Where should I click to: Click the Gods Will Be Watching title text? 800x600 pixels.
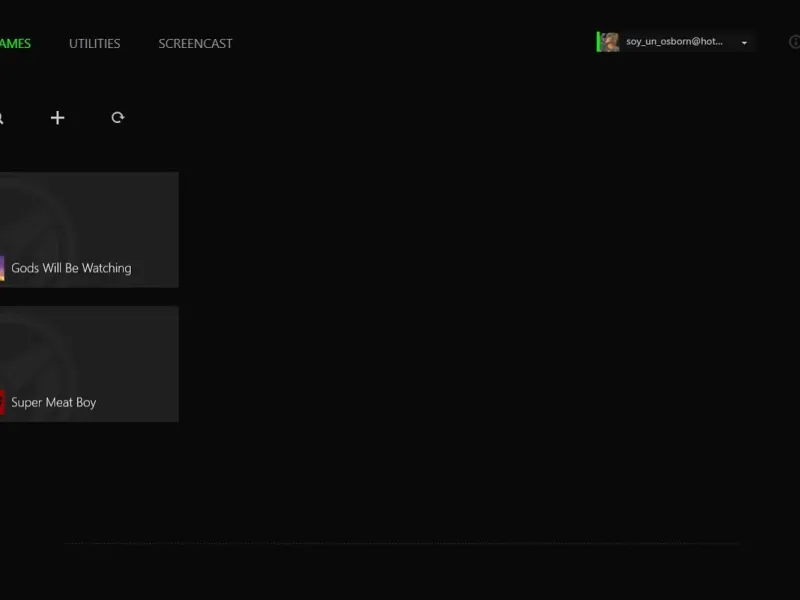[x=71, y=268]
